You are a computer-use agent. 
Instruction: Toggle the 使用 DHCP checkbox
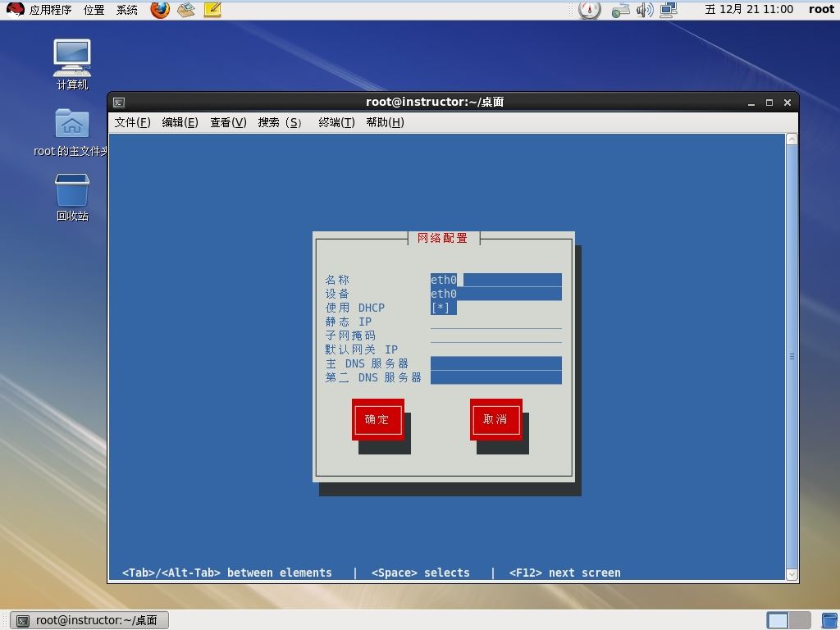click(x=443, y=308)
